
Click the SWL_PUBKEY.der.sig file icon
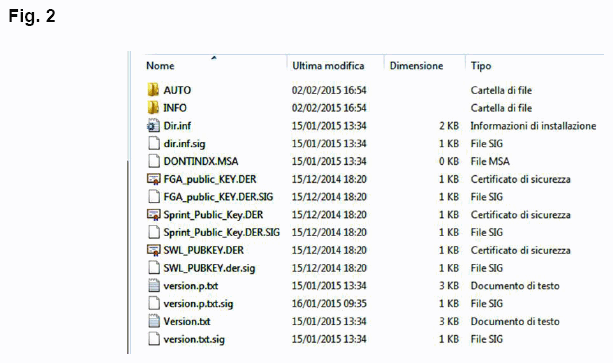pos(154,268)
